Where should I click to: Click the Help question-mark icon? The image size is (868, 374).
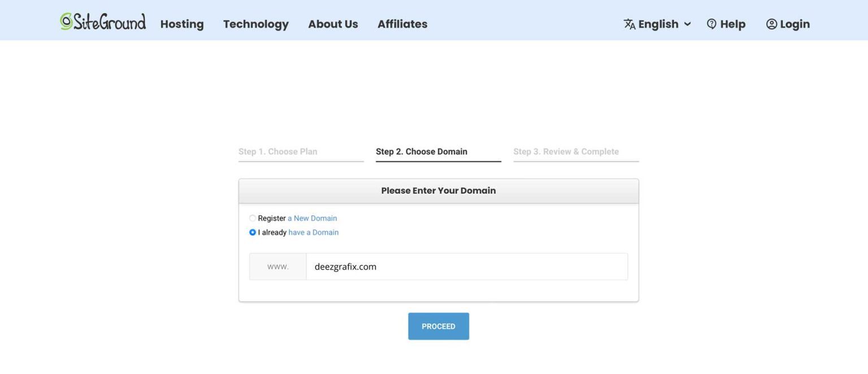(x=711, y=24)
